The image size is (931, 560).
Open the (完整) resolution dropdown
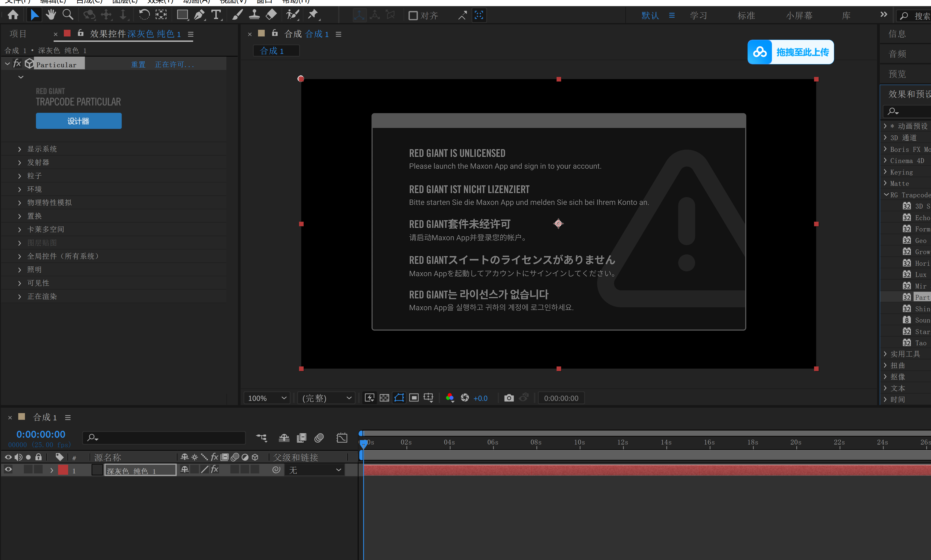326,398
